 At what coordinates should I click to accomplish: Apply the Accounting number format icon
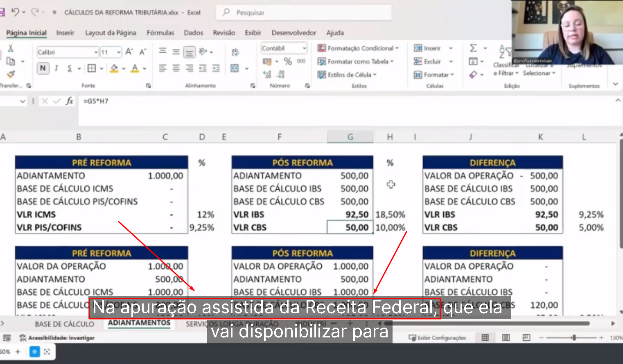tap(267, 61)
